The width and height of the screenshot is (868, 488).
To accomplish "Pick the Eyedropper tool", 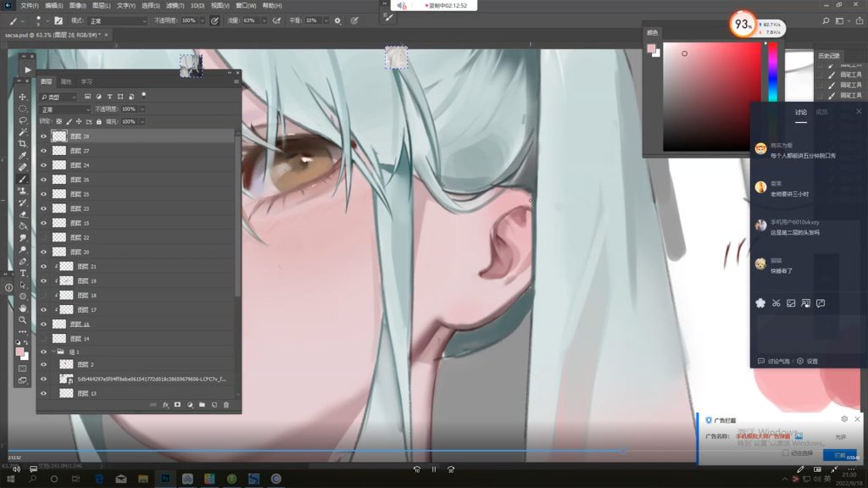I will tap(23, 156).
